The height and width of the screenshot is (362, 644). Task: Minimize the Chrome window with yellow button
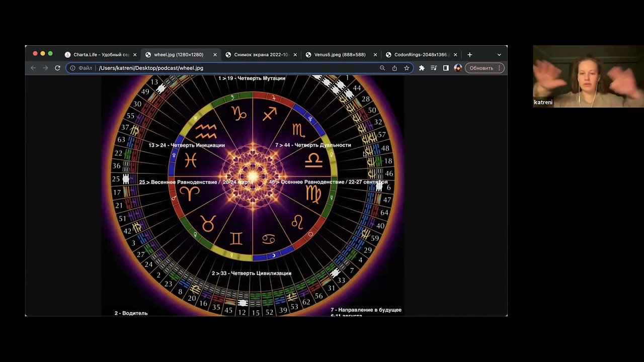pyautogui.click(x=43, y=54)
